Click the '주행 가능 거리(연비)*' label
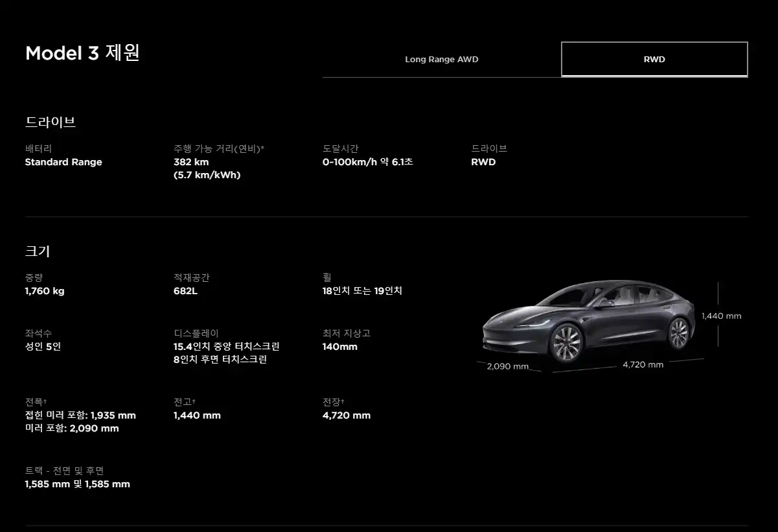This screenshot has width=778, height=532. coord(219,148)
